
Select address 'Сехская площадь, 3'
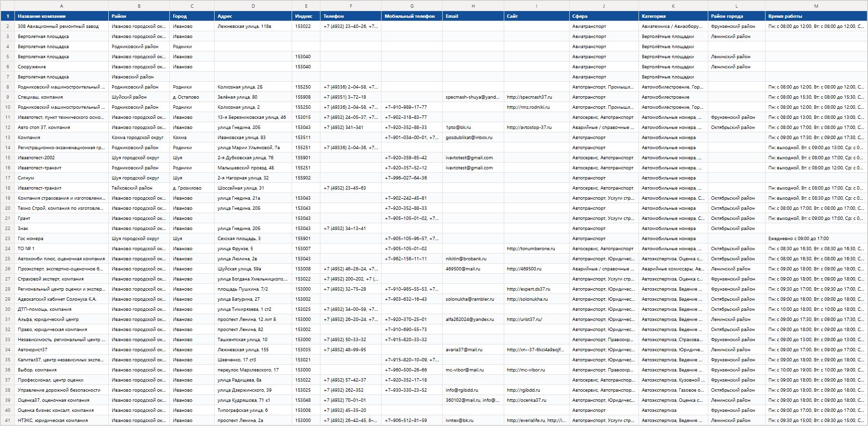coord(253,239)
